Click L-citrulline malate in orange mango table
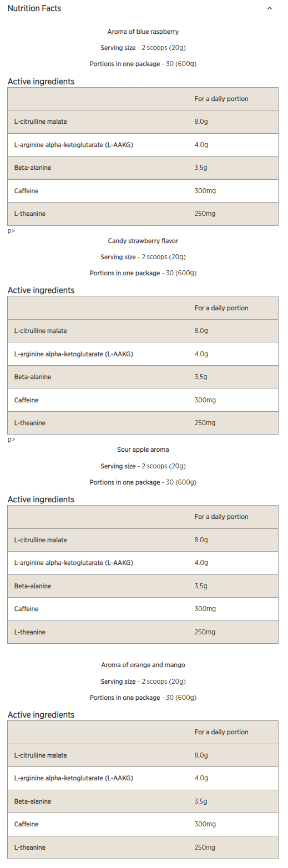 (x=41, y=755)
